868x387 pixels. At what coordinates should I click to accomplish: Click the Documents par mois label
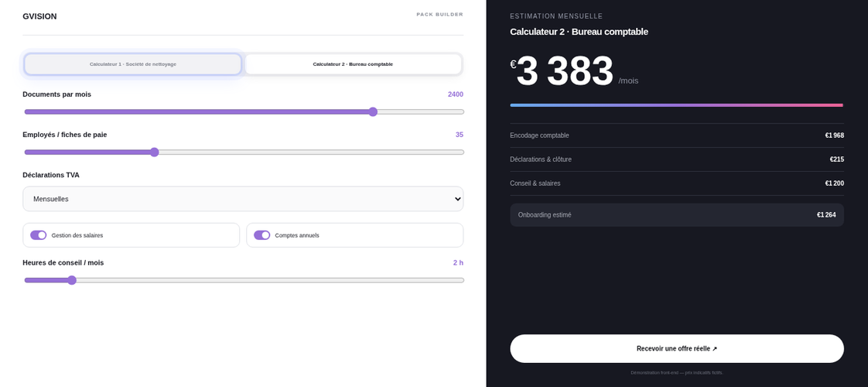pyautogui.click(x=57, y=94)
